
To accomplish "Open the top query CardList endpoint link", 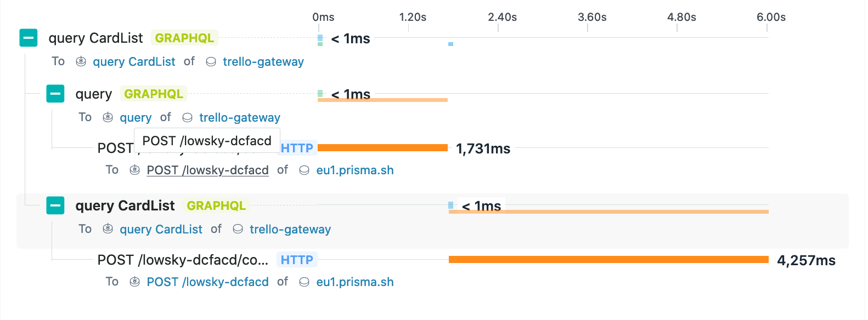I will click(x=134, y=61).
